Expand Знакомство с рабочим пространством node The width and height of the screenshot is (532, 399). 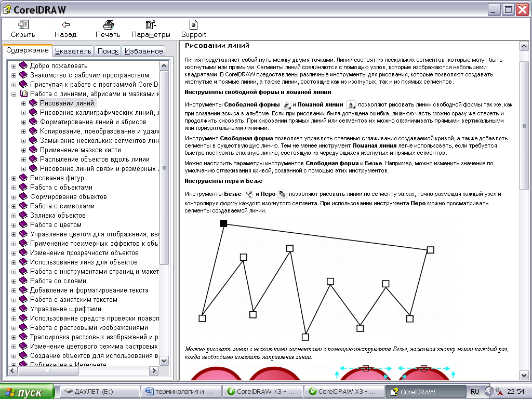[14, 75]
